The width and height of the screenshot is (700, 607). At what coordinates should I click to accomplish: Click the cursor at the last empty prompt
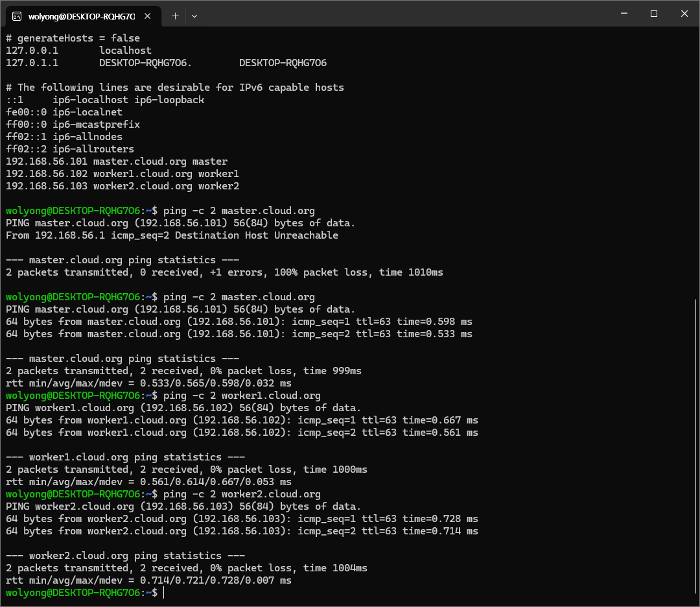[165, 593]
